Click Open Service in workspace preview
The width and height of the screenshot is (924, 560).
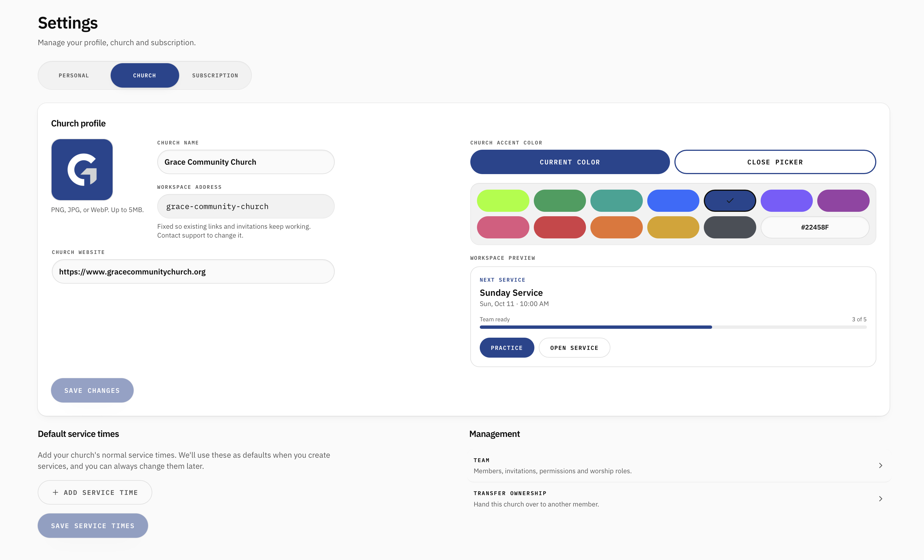[574, 347]
